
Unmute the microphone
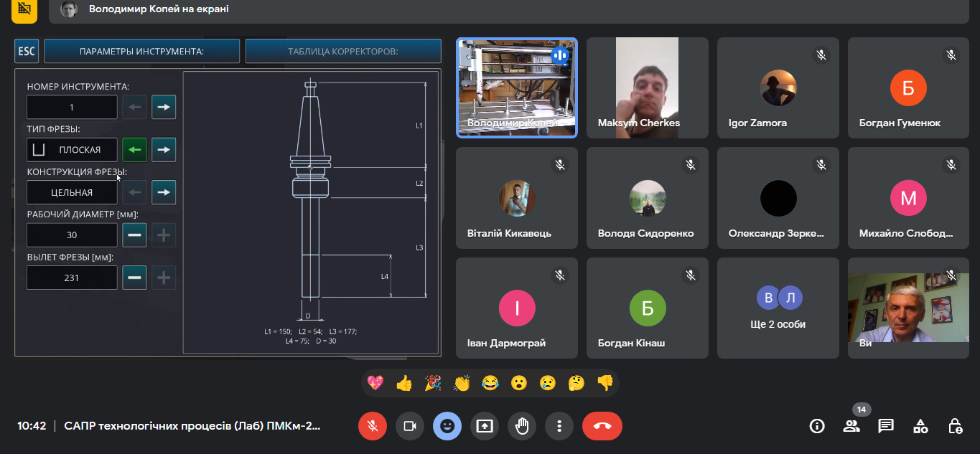click(373, 426)
